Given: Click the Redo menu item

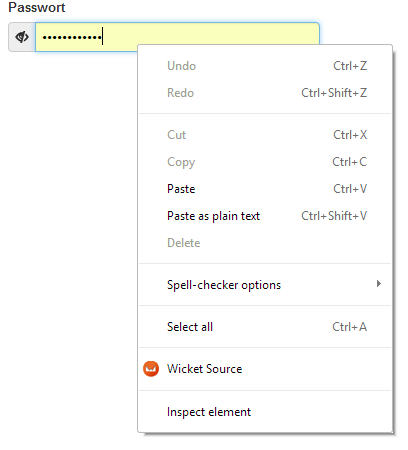Looking at the screenshot, I should pyautogui.click(x=265, y=93).
